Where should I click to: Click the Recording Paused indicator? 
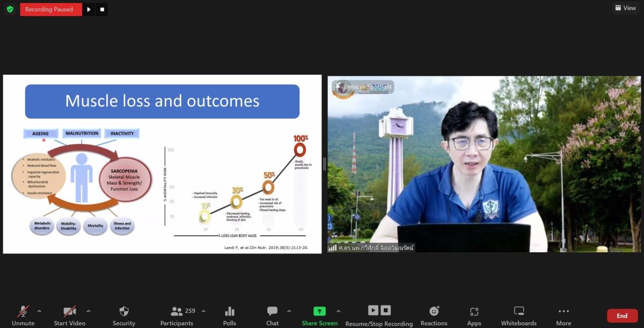tap(51, 9)
